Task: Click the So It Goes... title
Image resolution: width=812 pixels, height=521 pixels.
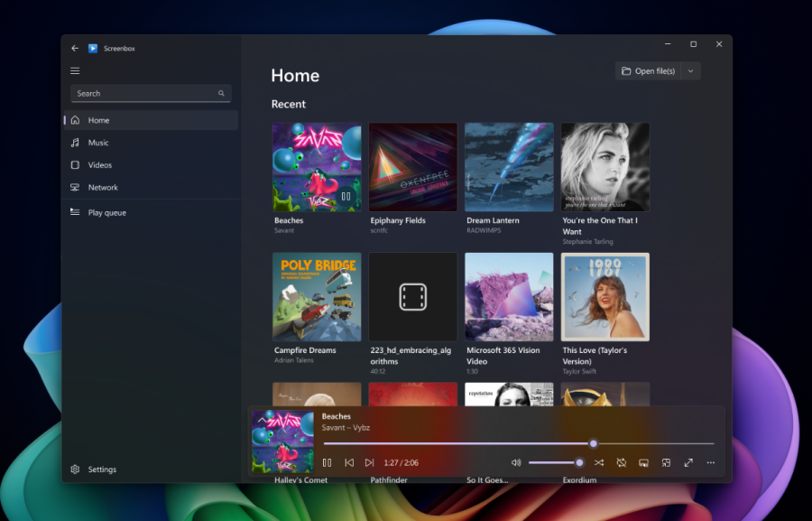Action: point(487,480)
